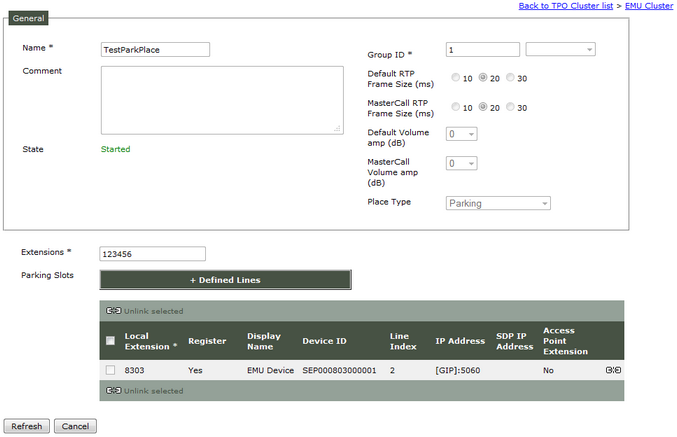Click bottom Unlink selected chain icon
This screenshot has width=677, height=437.
click(x=114, y=390)
